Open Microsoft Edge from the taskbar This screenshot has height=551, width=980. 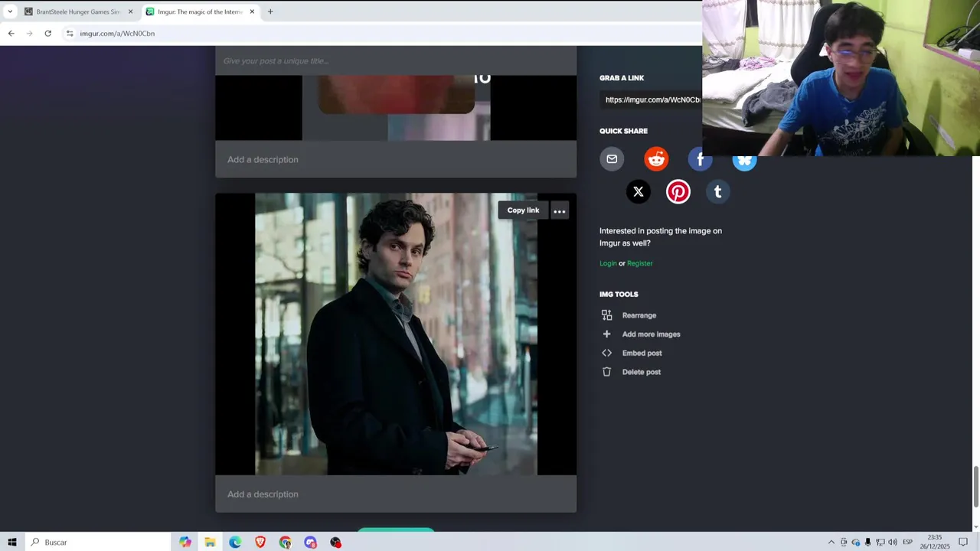click(x=235, y=542)
